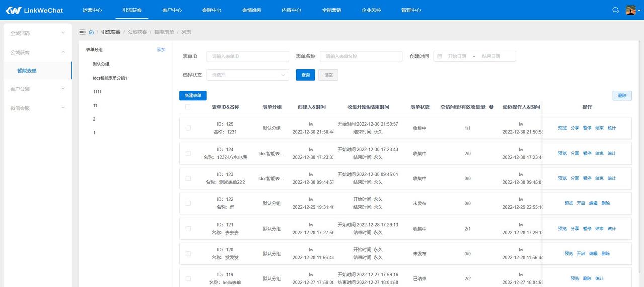The width and height of the screenshot is (644, 287).
Task: Click the LinkWeChat logo
Action: (x=34, y=10)
